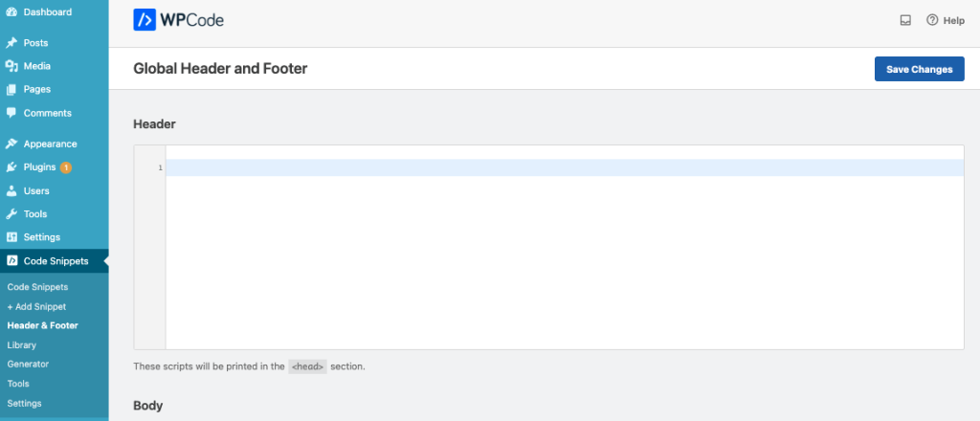Viewport: 980px width, 421px height.
Task: Click the Comments speech bubble icon
Action: tap(11, 113)
